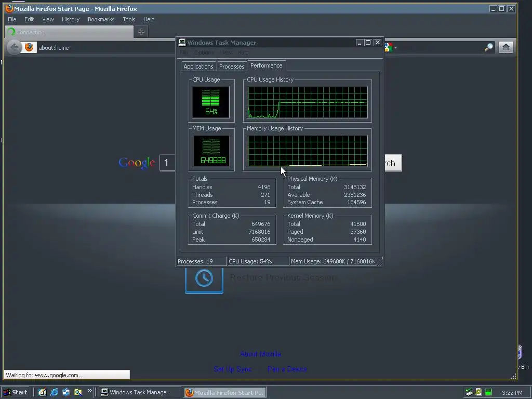Click Physical Memory Available value 2381236

click(x=355, y=195)
